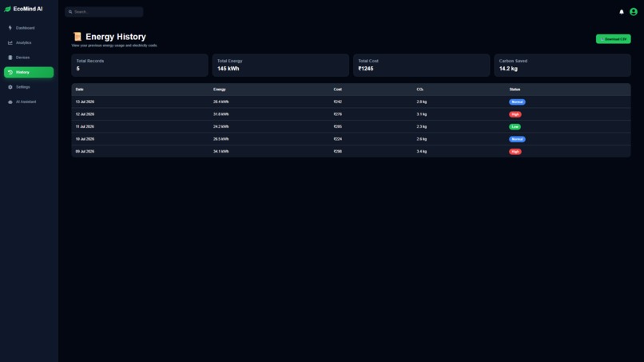
Task: Select the 13 Jul 2026 date cell
Action: tap(85, 102)
